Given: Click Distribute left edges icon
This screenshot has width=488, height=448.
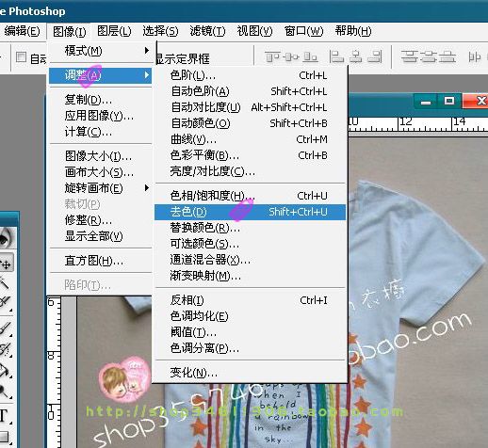Looking at the screenshot, I should tap(474, 56).
